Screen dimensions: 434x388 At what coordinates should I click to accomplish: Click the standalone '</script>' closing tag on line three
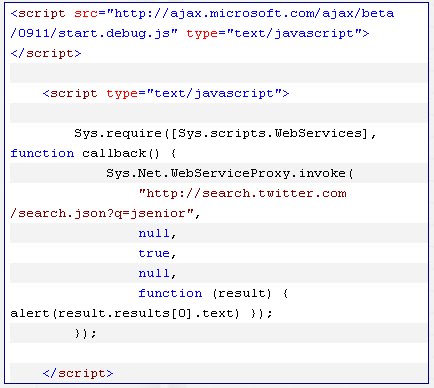click(x=46, y=54)
